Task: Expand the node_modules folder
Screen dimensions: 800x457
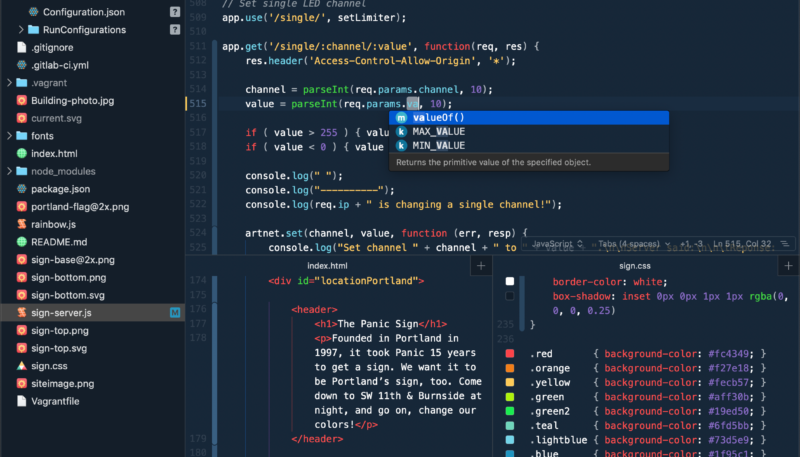Action: [9, 171]
